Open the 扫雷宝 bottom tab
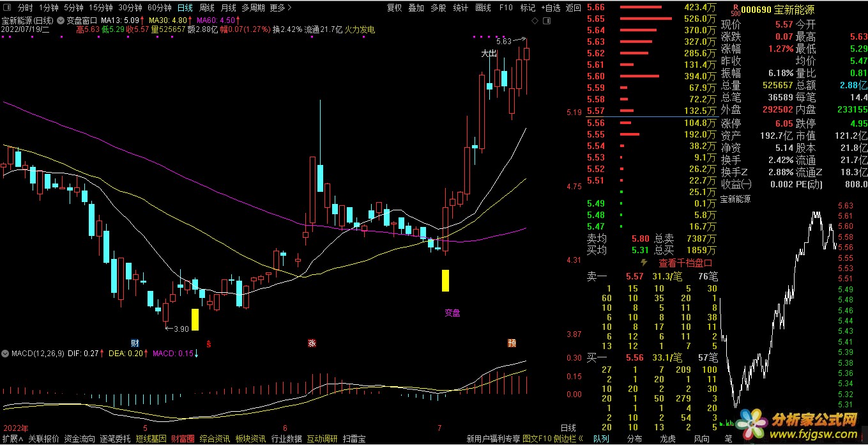 [354, 439]
